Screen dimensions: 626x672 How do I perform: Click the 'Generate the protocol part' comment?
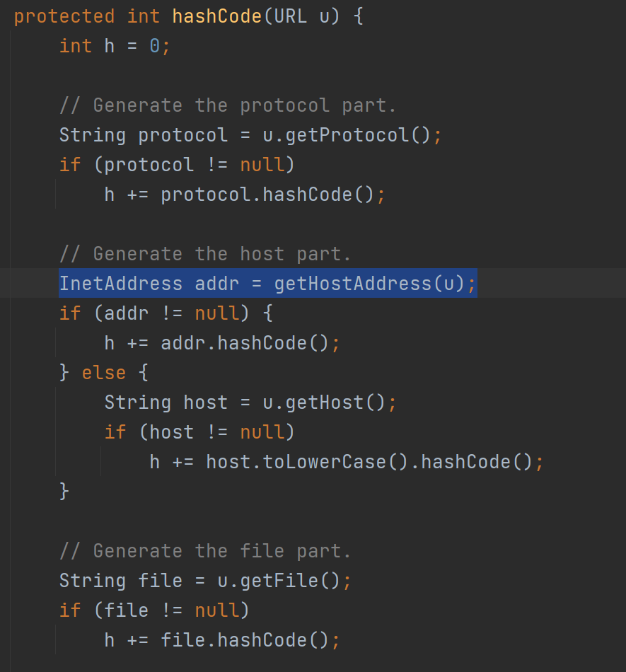(x=228, y=105)
